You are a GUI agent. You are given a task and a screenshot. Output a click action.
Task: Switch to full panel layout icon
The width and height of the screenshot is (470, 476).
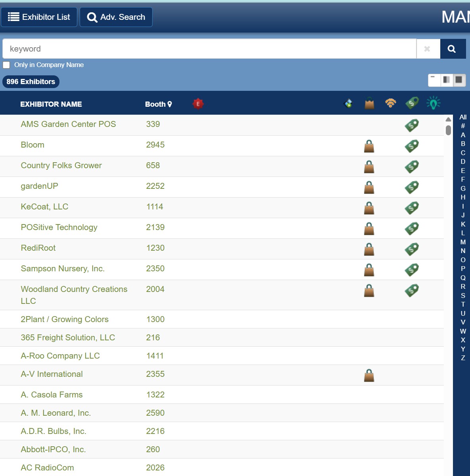point(459,80)
